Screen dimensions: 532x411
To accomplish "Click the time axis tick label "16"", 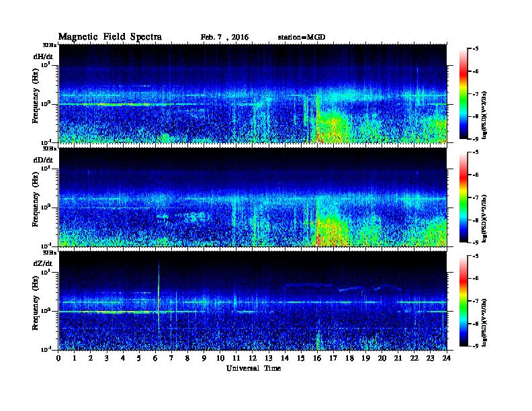I will coord(317,359).
